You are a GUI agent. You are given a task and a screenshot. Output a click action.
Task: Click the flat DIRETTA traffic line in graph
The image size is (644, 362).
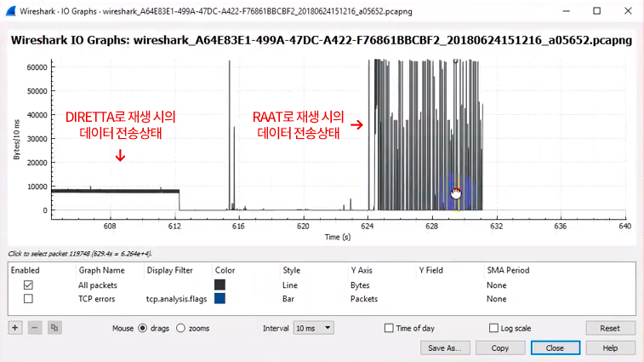116,191
